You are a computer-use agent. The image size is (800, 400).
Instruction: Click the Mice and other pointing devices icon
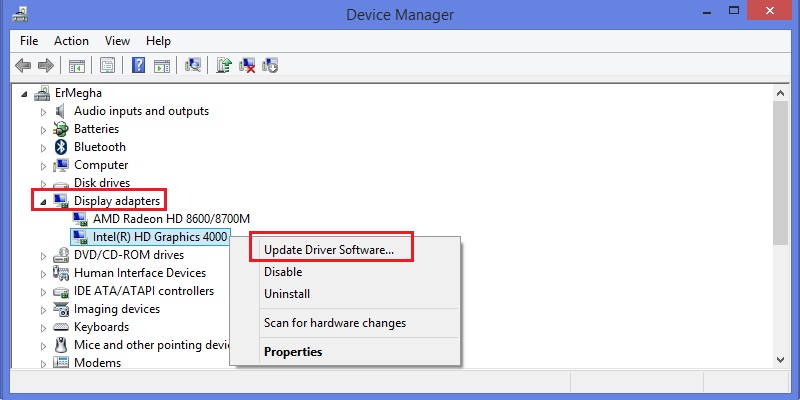tap(61, 345)
